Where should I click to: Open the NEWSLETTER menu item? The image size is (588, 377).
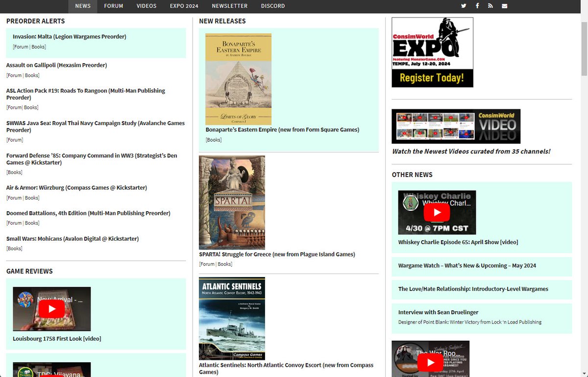coord(230,6)
